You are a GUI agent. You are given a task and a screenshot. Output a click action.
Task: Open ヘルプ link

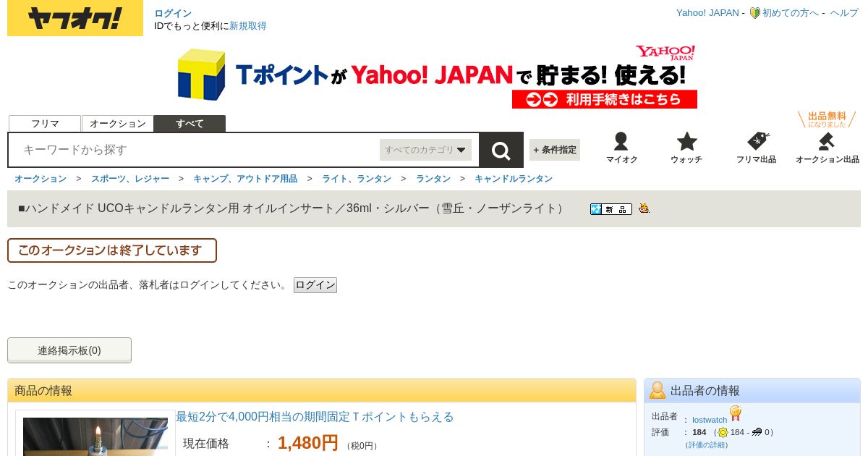[844, 13]
